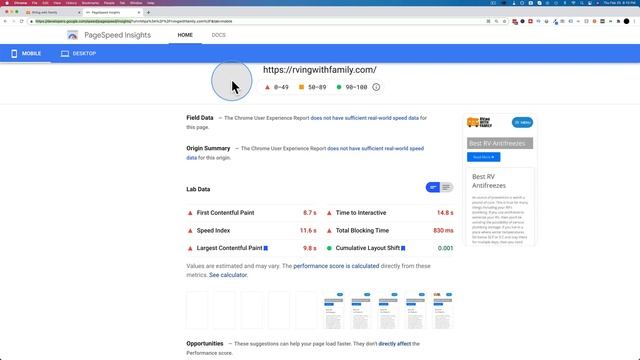Go back with the browser back arrow
The width and height of the screenshot is (640, 360).
tap(5, 21)
